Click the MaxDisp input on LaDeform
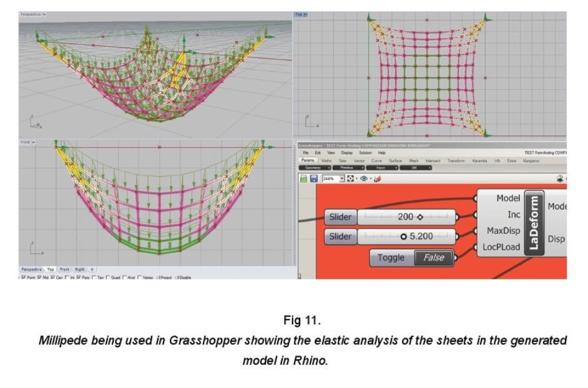 click(476, 231)
